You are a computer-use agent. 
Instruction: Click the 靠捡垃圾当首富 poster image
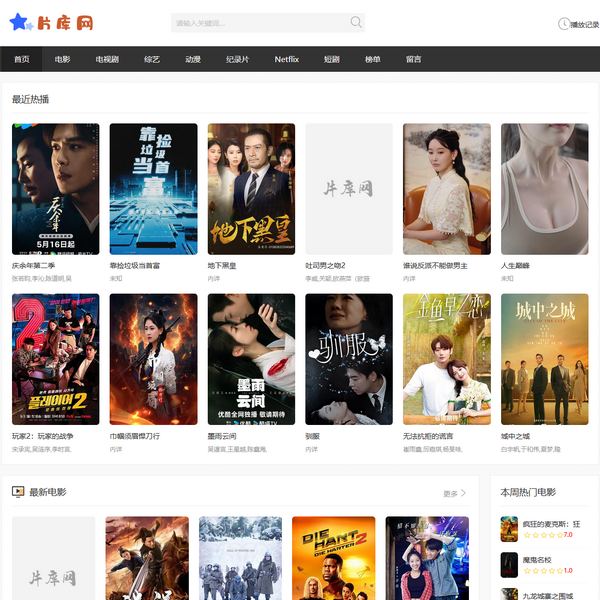pyautogui.click(x=153, y=189)
